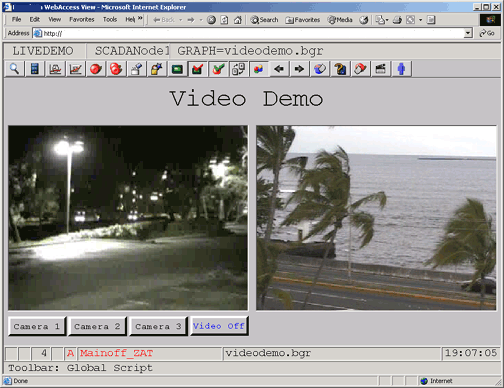Click the double red alarm balls icon
The width and height of the screenshot is (504, 388).
(116, 69)
